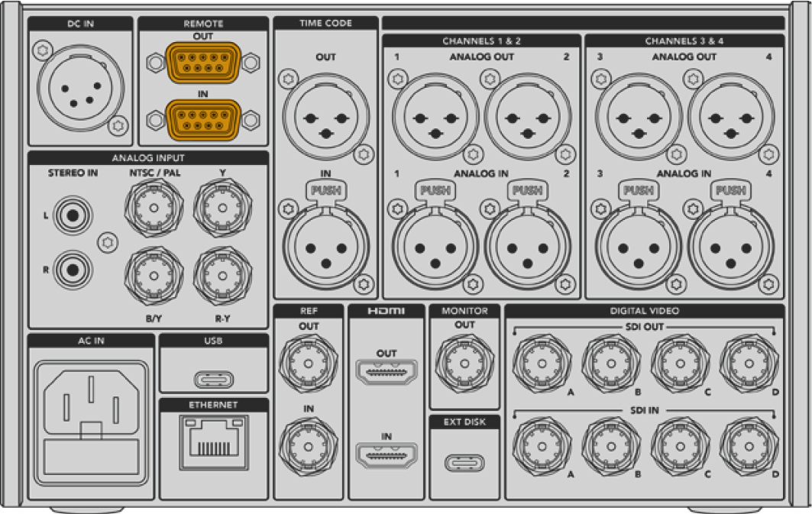The height and width of the screenshot is (514, 812).
Task: Select ANALOG OUT channel 1 XLR connector
Action: [435, 117]
